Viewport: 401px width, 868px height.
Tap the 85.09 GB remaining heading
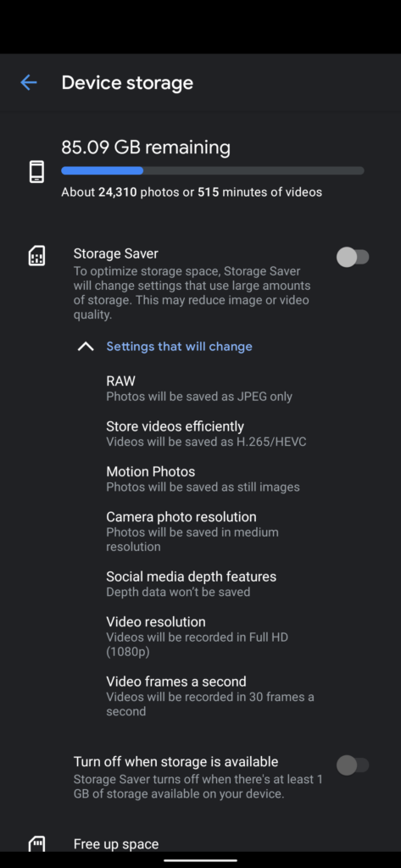point(146,147)
